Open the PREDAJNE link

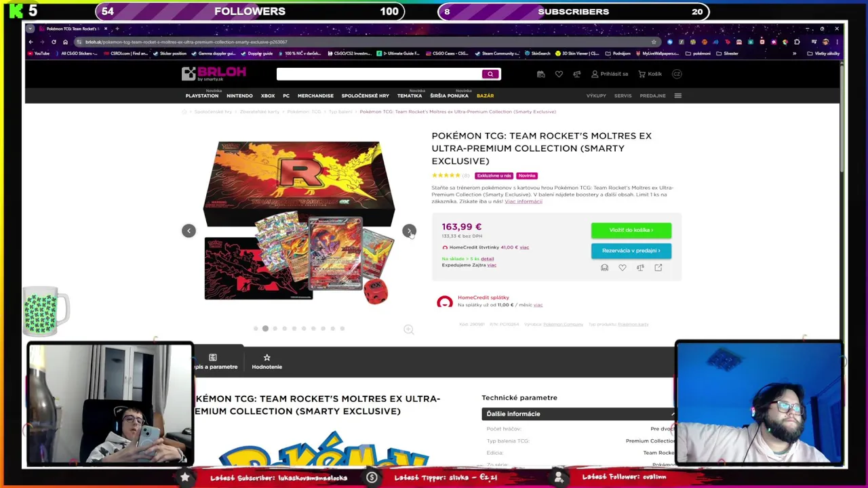652,96
